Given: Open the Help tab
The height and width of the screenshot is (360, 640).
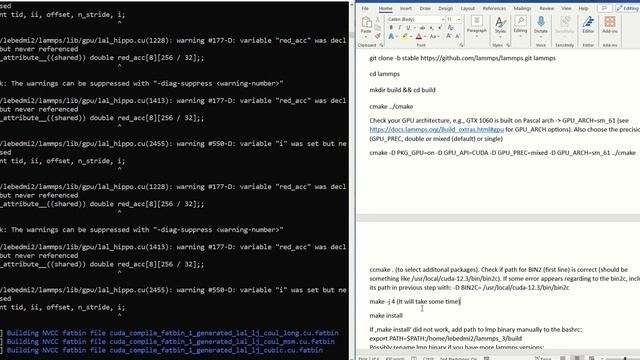Looking at the screenshot, I should pos(583,8).
